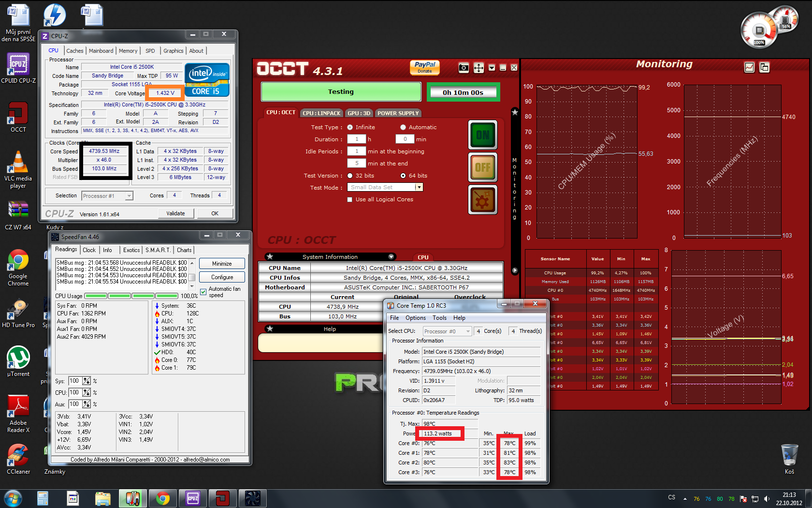Open VLC media player desktop shortcut
This screenshot has width=812, height=508.
coord(18,169)
